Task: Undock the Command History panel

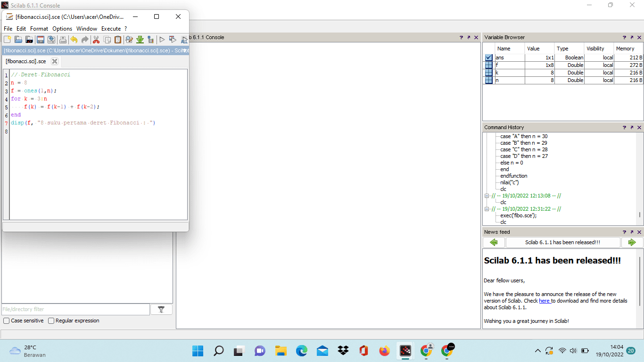Action: pyautogui.click(x=632, y=127)
